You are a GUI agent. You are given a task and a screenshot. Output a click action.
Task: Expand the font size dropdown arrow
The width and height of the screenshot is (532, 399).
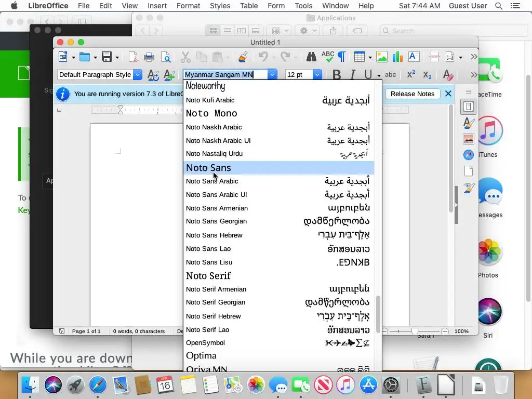point(317,75)
